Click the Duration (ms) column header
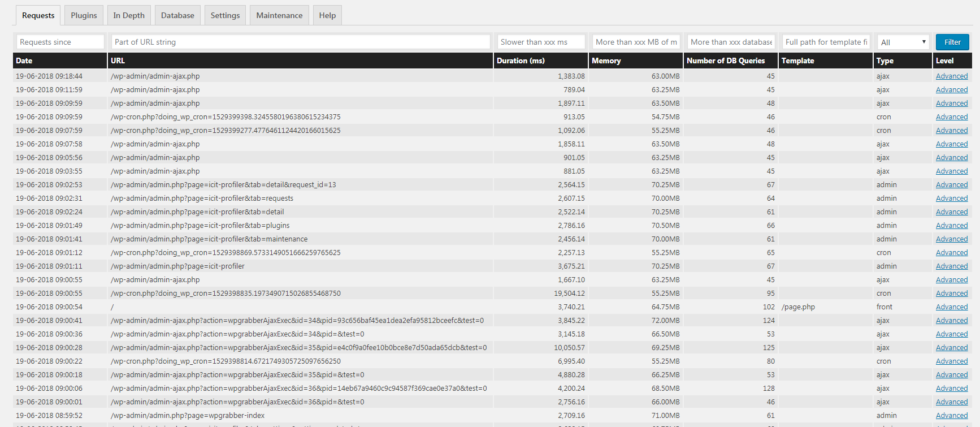The height and width of the screenshot is (427, 980). tap(521, 61)
